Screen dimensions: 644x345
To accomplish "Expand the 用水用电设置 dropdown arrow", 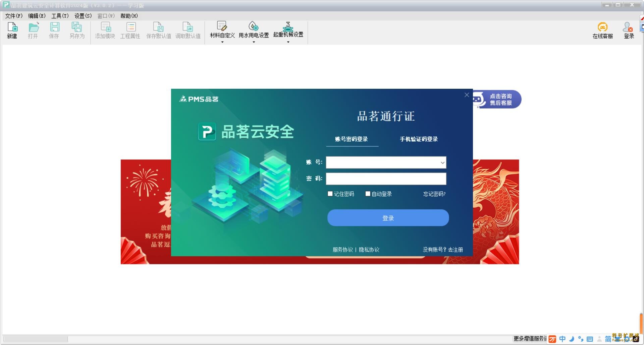I will (254, 42).
